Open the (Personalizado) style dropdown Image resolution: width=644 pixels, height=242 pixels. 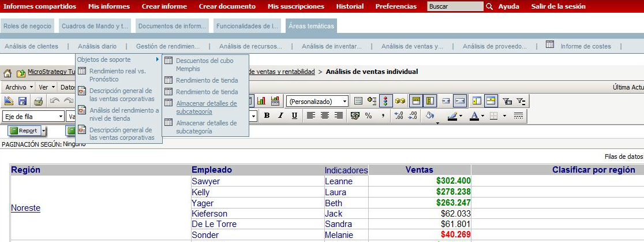pos(317,101)
